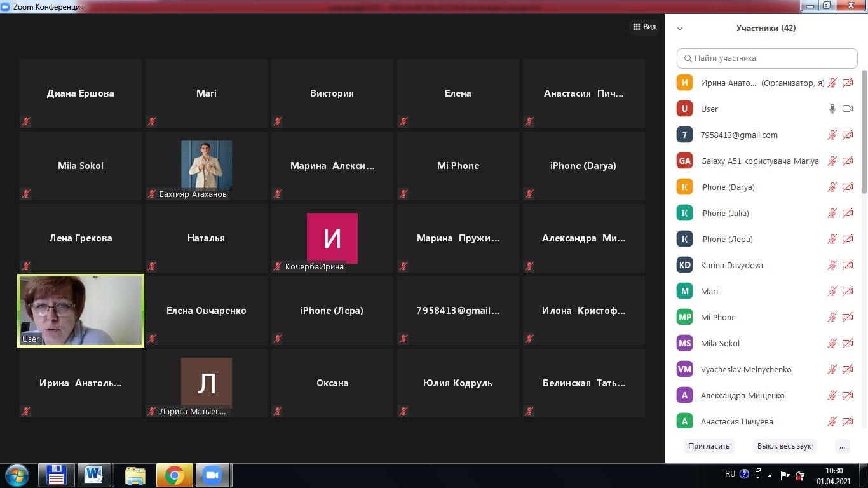Viewport: 868px width, 488px height.
Task: Click the muted mic icon on Mari's tile
Action: click(x=152, y=121)
